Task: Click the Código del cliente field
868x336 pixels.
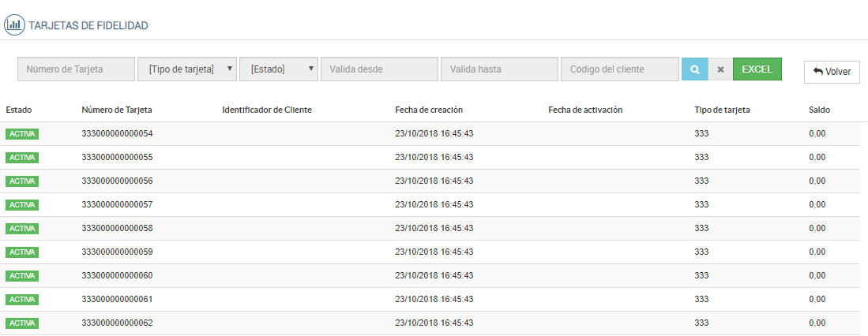Action: pos(619,69)
